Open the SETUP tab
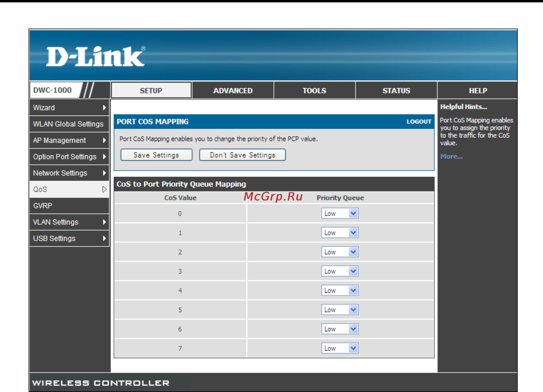The height and width of the screenshot is (392, 543). (x=151, y=91)
